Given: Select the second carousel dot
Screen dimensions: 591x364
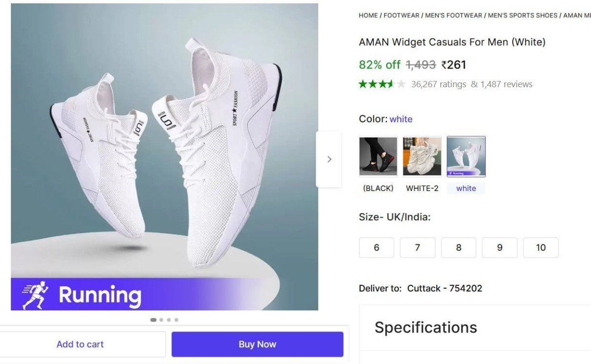Looking at the screenshot, I should coord(161,319).
